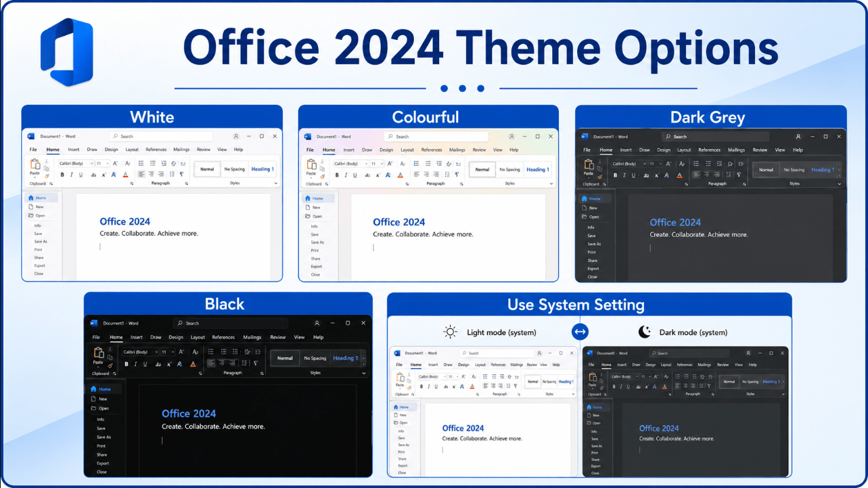Toggle Bold in the Colourful theme ribbon

pos(337,175)
